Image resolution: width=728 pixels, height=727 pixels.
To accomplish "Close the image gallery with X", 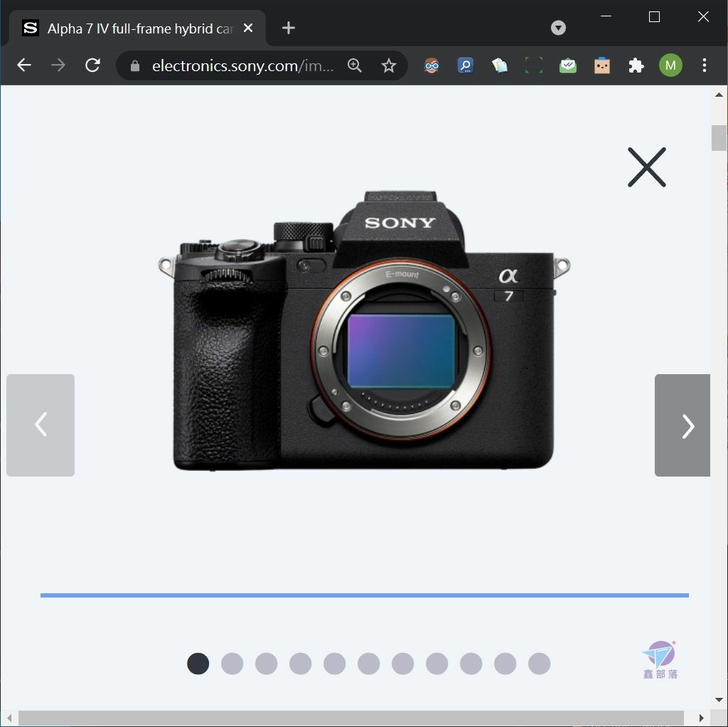I will coord(647,167).
